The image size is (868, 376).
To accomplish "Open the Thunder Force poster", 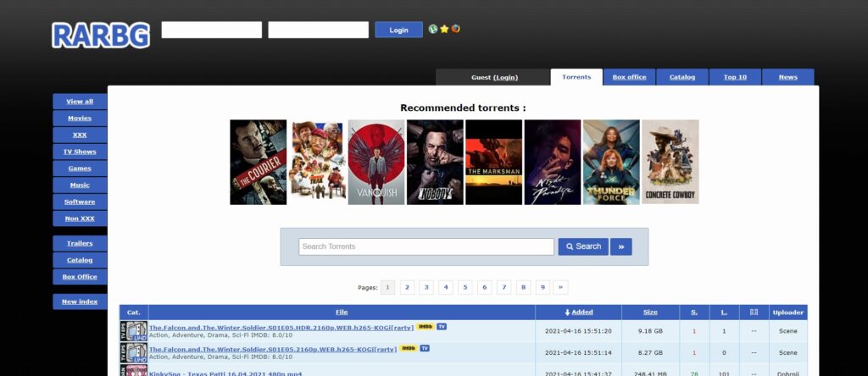I will coord(611,162).
